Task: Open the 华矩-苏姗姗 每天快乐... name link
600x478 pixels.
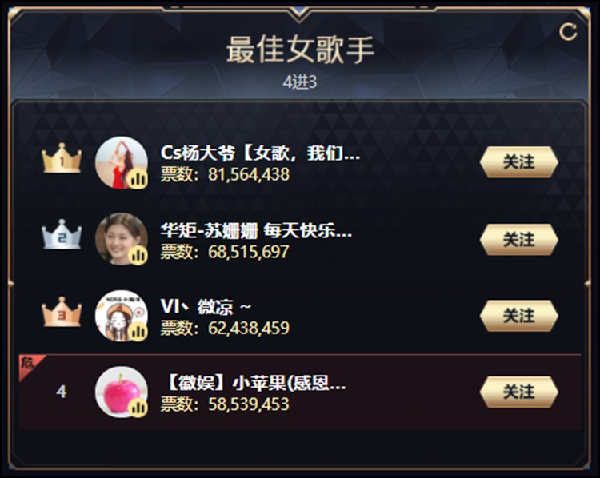Action: 256,231
